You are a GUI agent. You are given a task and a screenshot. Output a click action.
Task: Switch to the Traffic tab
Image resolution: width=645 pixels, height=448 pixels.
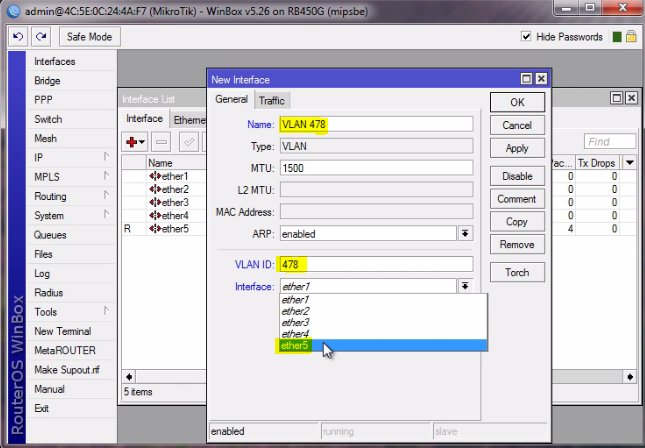[272, 101]
